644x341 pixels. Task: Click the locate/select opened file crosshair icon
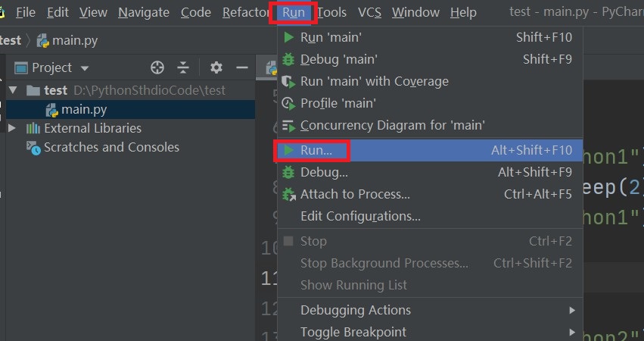157,67
